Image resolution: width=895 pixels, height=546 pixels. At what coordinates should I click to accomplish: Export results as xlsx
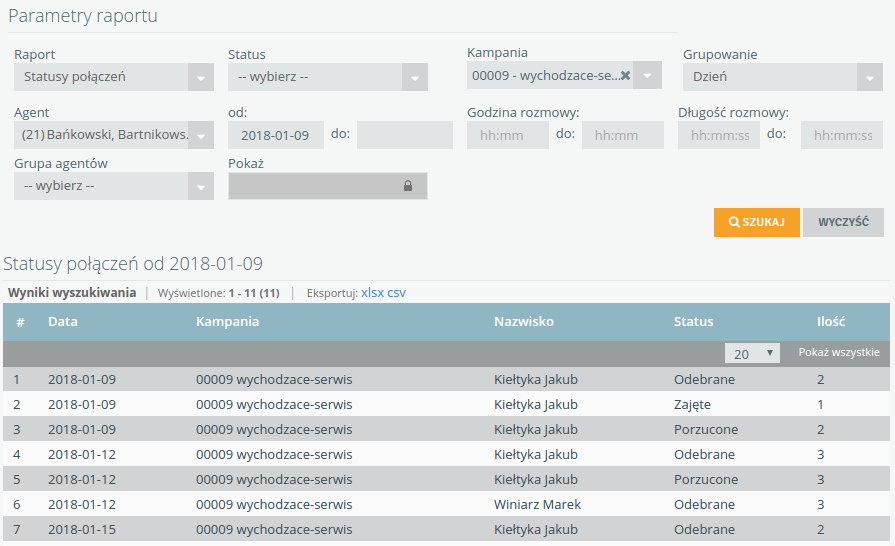(x=372, y=293)
